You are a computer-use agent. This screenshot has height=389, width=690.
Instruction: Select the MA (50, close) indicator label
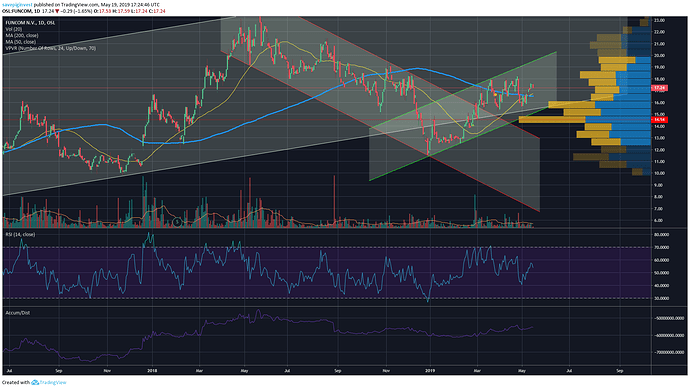tap(21, 42)
